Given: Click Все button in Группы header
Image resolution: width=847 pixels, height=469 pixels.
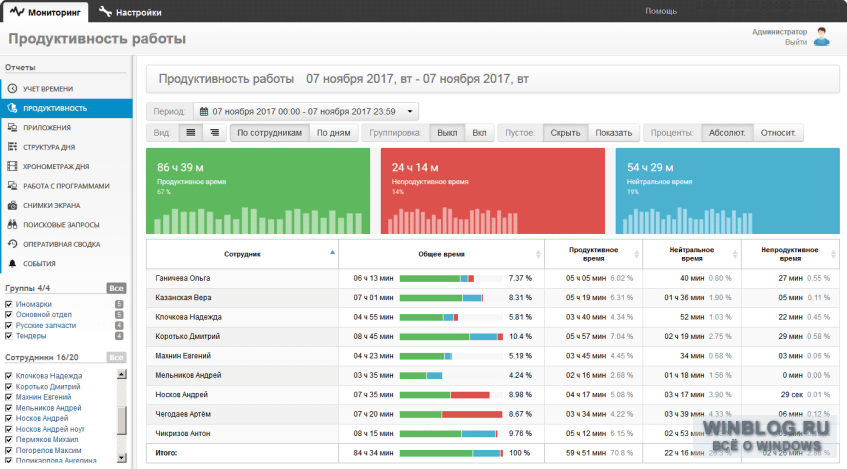Looking at the screenshot, I should pyautogui.click(x=116, y=288).
